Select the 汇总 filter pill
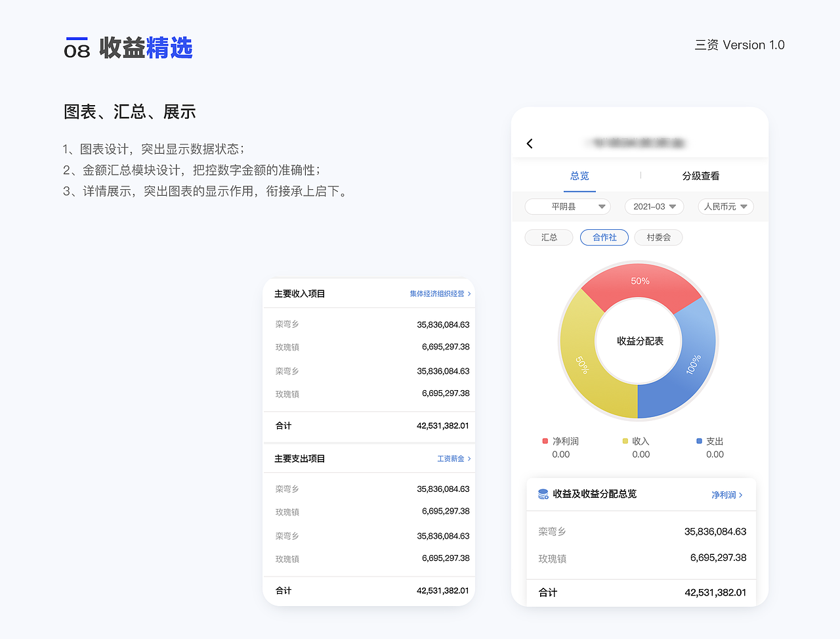The height and width of the screenshot is (639, 840). [x=549, y=237]
